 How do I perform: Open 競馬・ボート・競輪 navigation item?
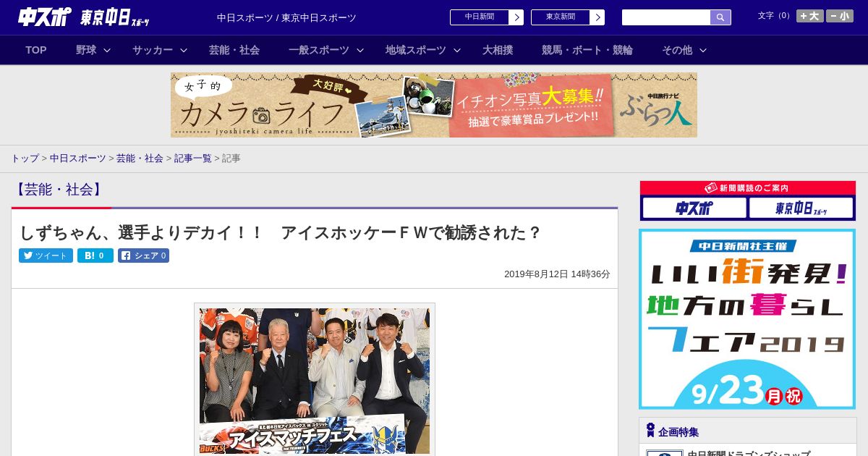(x=587, y=50)
